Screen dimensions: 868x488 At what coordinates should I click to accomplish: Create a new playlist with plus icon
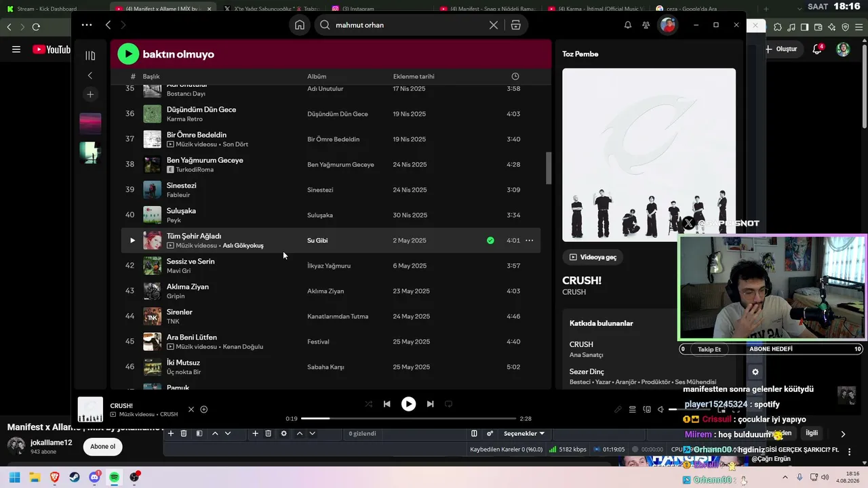pos(90,94)
